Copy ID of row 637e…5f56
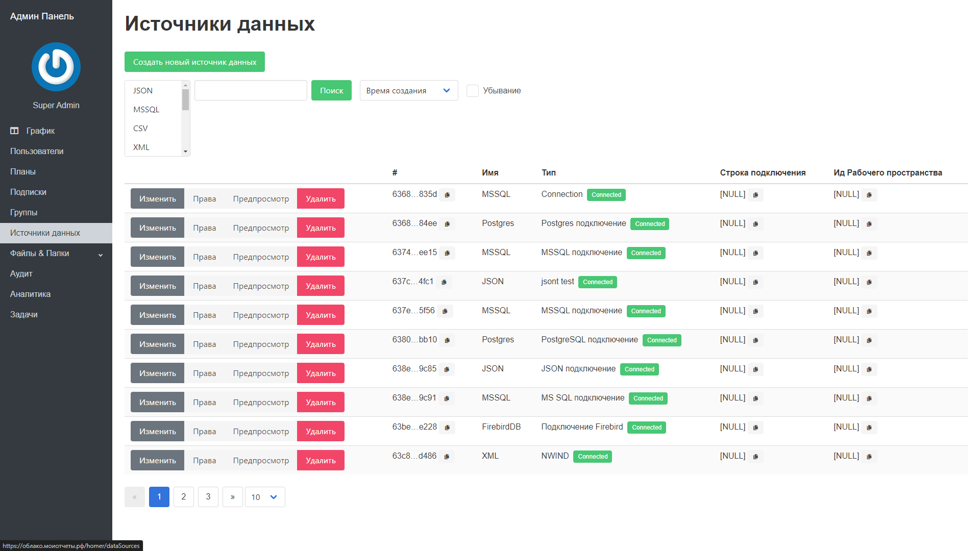The width and height of the screenshot is (980, 551). pyautogui.click(x=445, y=311)
